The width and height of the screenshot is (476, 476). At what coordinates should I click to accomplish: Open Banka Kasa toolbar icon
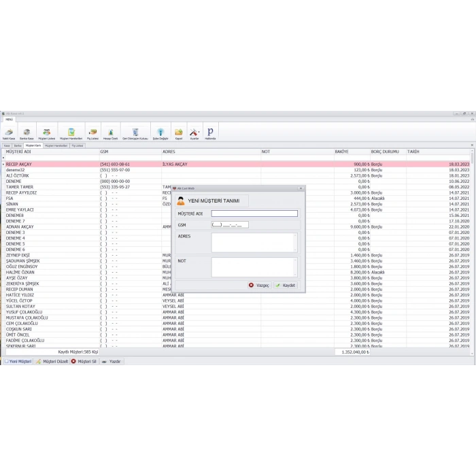[x=27, y=133]
